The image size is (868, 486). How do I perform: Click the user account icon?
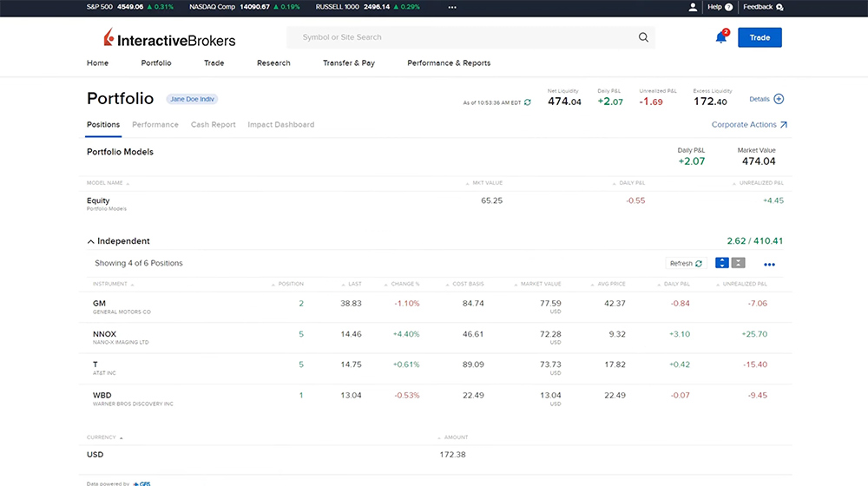pos(693,7)
